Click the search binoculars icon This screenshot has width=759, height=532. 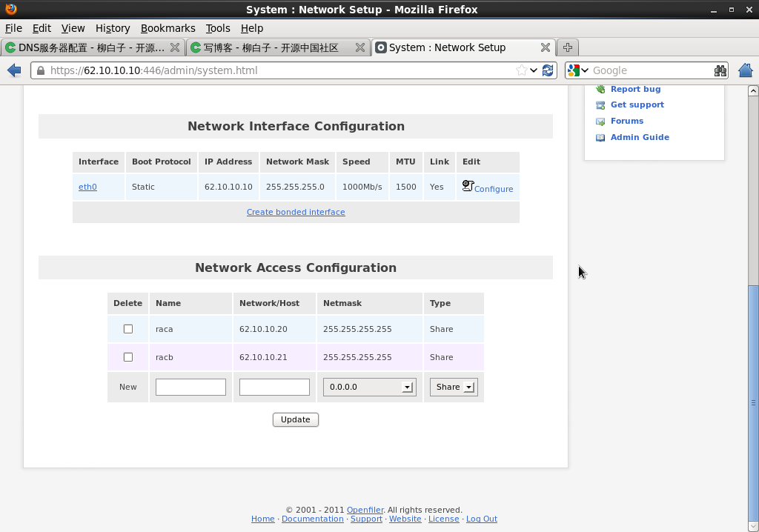[720, 70]
